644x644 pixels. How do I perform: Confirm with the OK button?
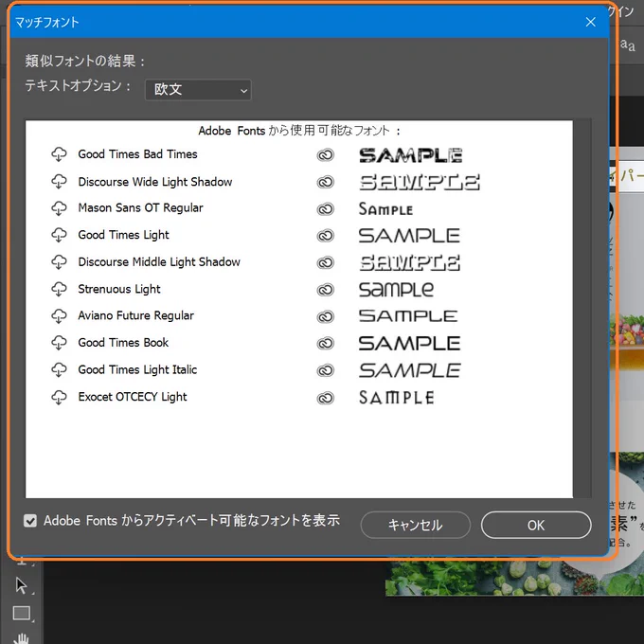[536, 525]
